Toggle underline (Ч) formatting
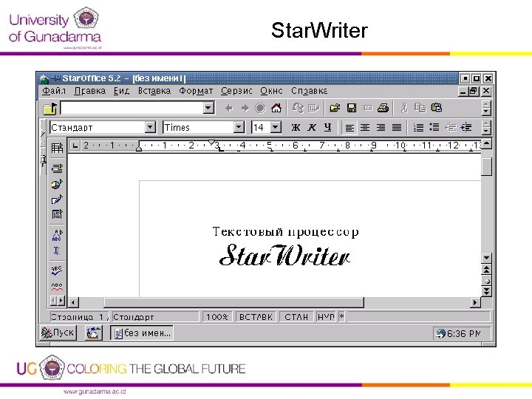Viewport: 532px width, 399px height. 327,128
